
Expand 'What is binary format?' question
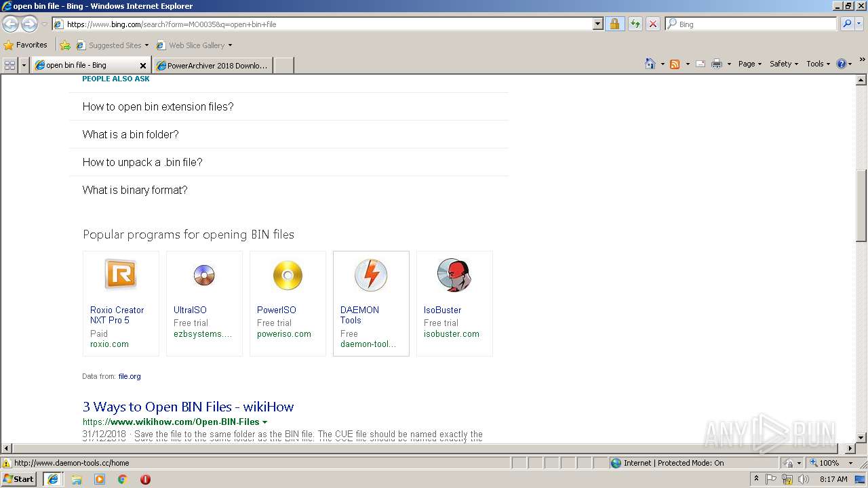pos(289,190)
